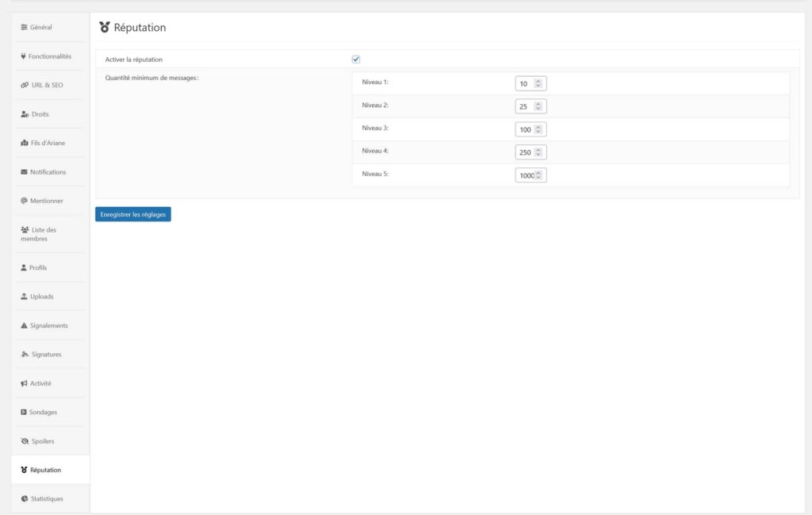
Task: Click the envelope icon beside Notifications
Action: point(24,172)
